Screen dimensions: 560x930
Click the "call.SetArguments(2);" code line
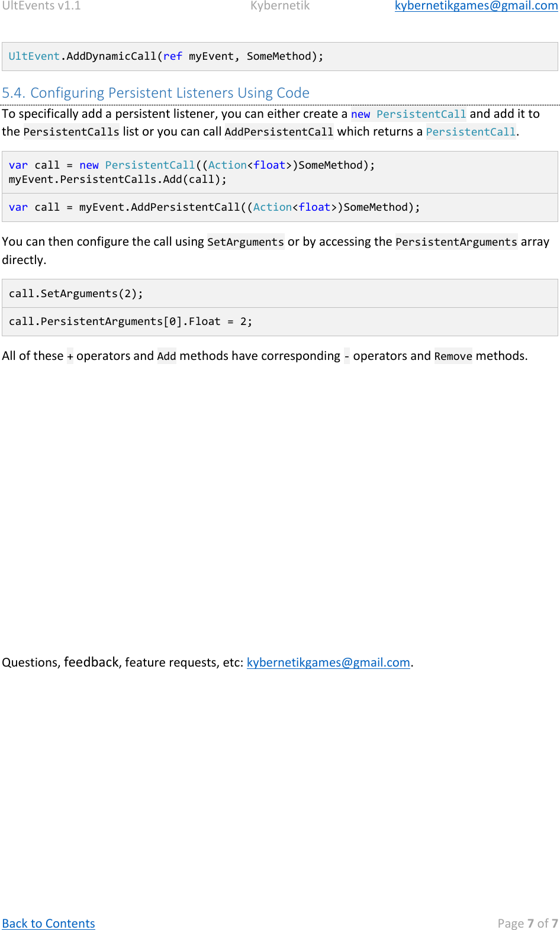pos(76,294)
